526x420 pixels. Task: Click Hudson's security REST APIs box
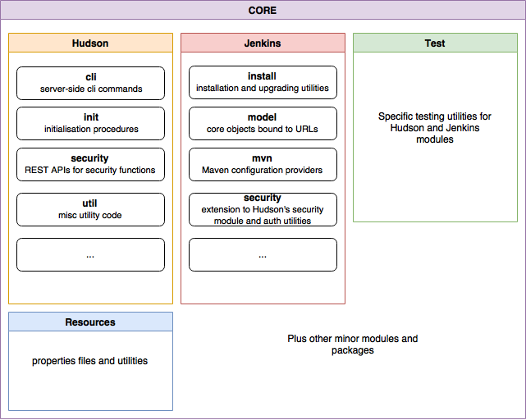coord(90,164)
